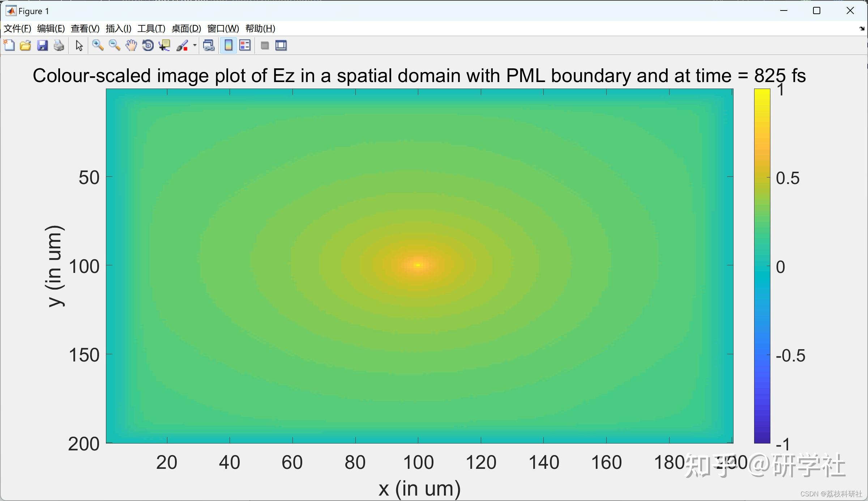Click the New Figure icon
The height and width of the screenshot is (501, 868).
pos(9,46)
